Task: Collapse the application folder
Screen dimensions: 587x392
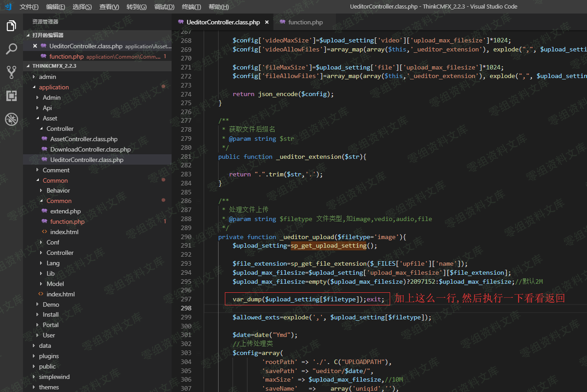Action: click(54, 87)
